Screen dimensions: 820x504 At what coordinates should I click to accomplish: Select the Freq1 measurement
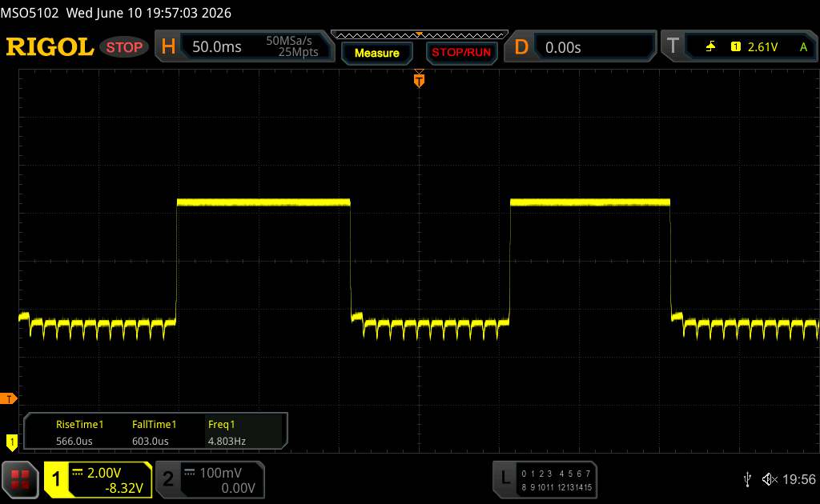click(221, 425)
